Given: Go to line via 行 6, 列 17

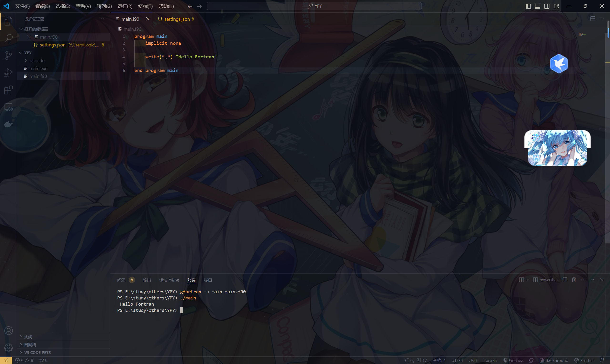Looking at the screenshot, I should [416, 360].
